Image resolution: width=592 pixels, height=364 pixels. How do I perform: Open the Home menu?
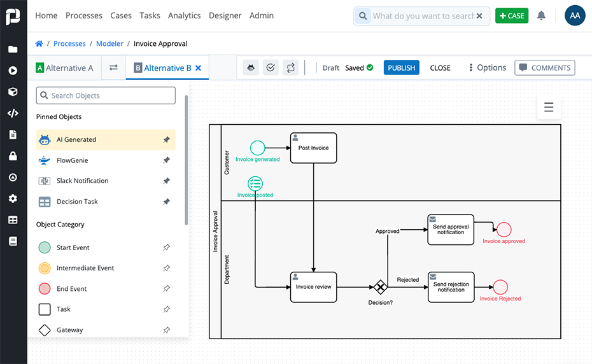(x=46, y=15)
